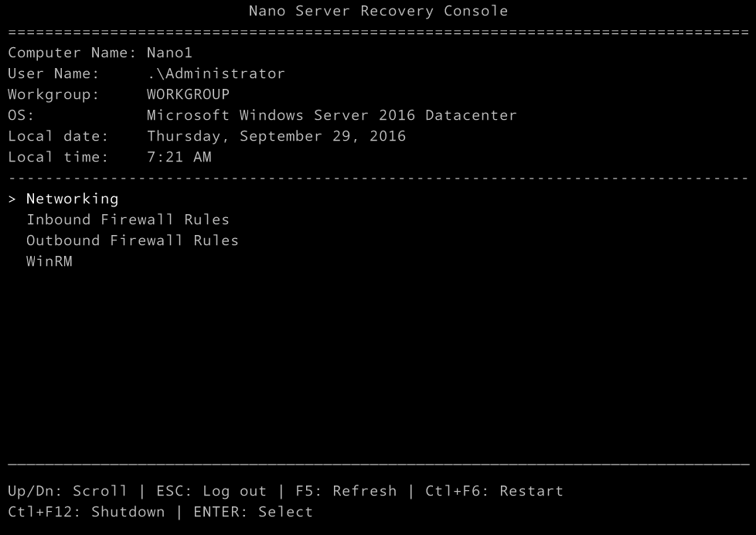The image size is (756, 535).
Task: Open Inbound Firewall Rules
Action: pos(128,220)
